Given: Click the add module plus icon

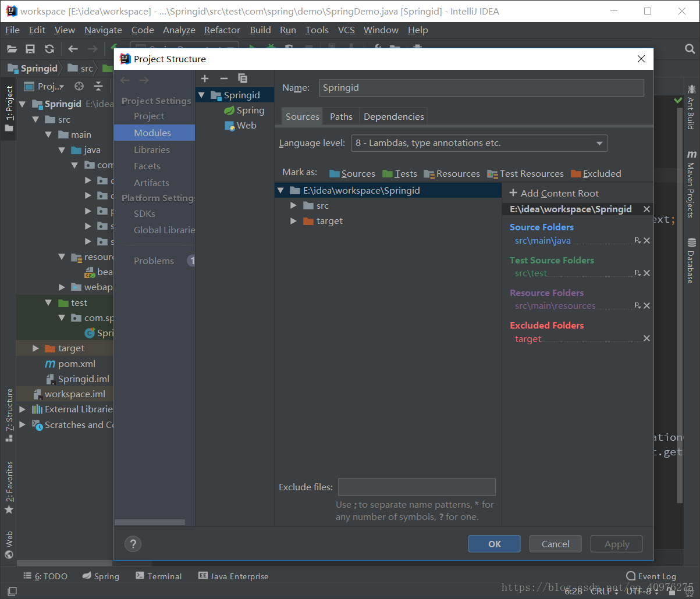Looking at the screenshot, I should pos(205,79).
